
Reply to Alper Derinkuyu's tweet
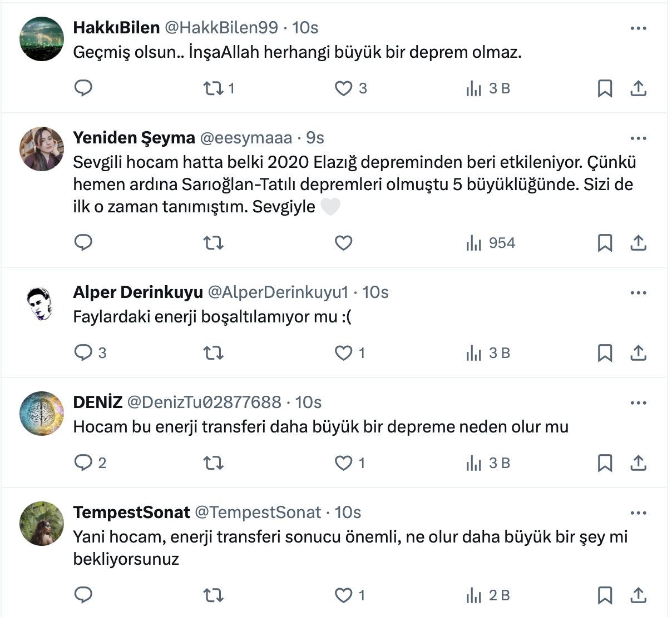(83, 353)
